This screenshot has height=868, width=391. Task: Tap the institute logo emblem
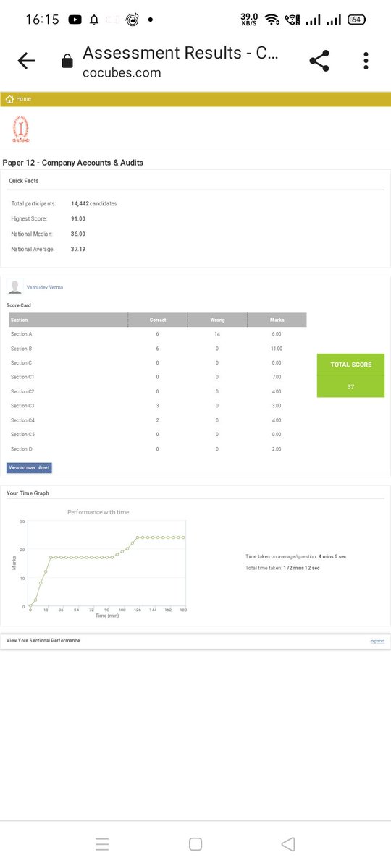tap(21, 129)
